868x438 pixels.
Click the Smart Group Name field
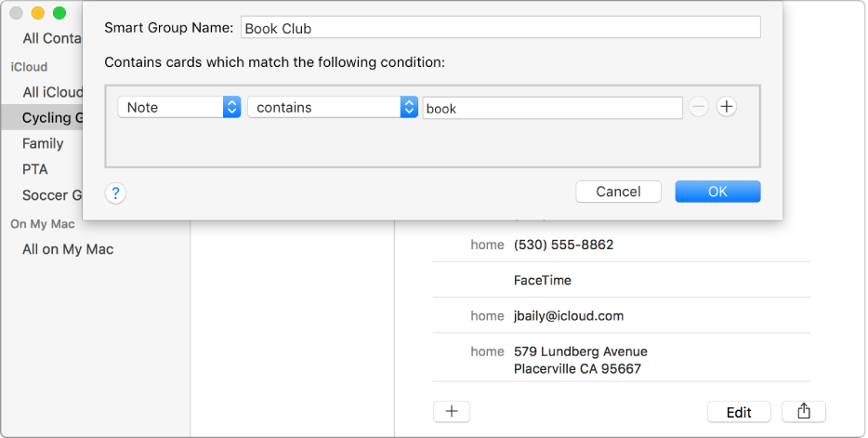click(500, 28)
